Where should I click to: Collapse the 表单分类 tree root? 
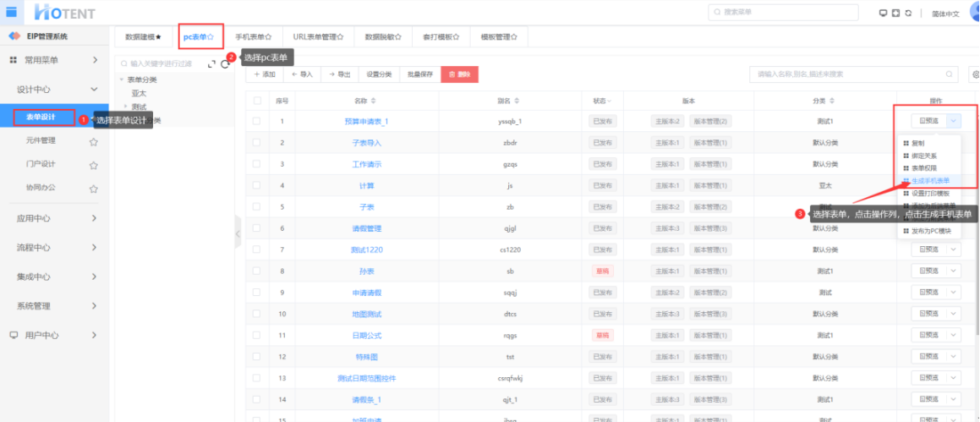122,79
